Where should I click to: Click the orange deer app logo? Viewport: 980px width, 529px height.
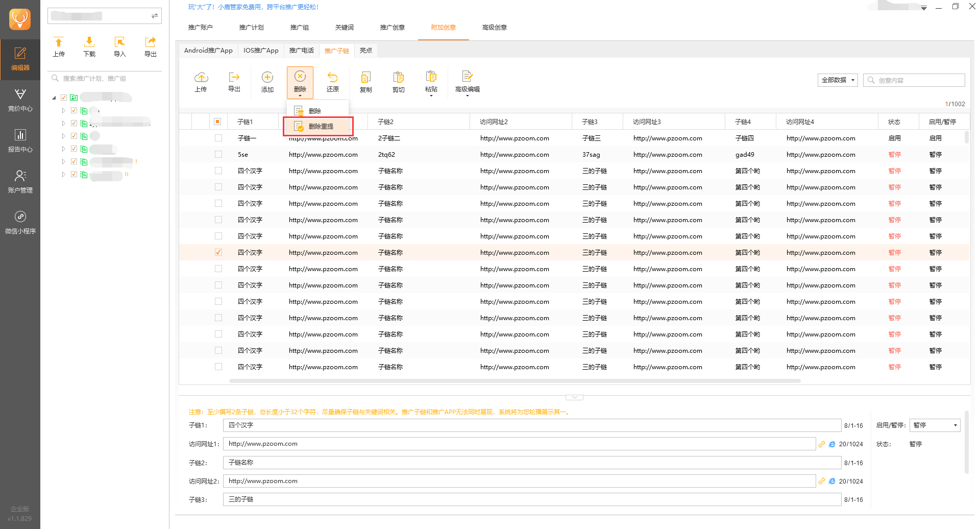click(20, 19)
